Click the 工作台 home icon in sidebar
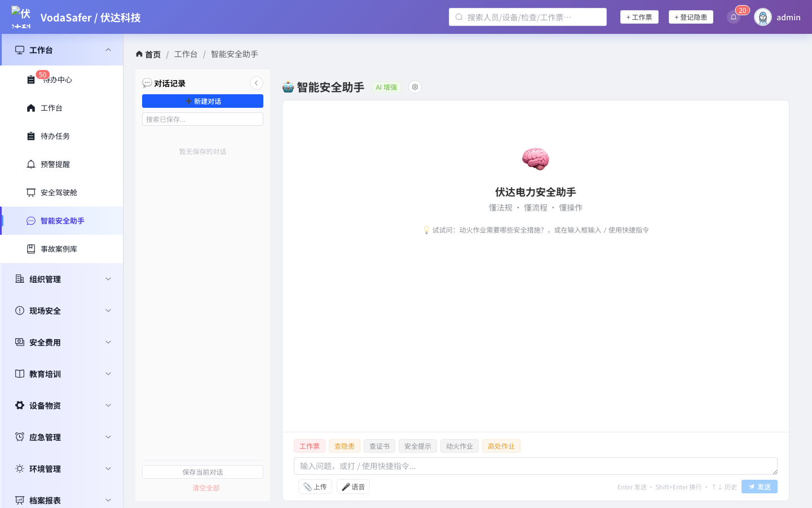This screenshot has width=812, height=508. click(x=31, y=108)
